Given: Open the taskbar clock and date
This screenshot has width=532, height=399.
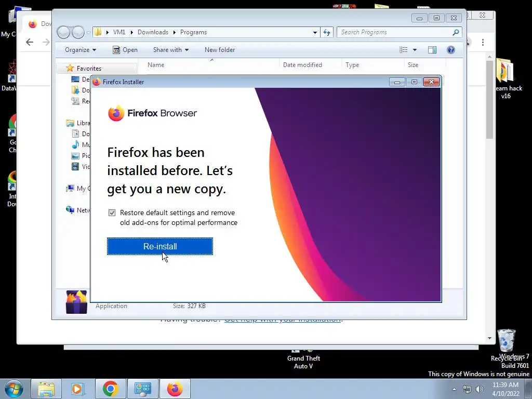Looking at the screenshot, I should pos(506,389).
